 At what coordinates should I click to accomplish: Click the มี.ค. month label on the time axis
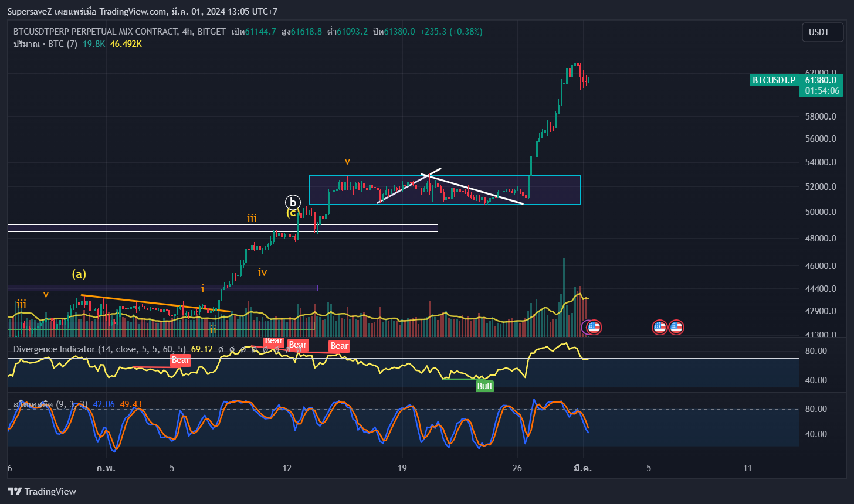tap(582, 468)
